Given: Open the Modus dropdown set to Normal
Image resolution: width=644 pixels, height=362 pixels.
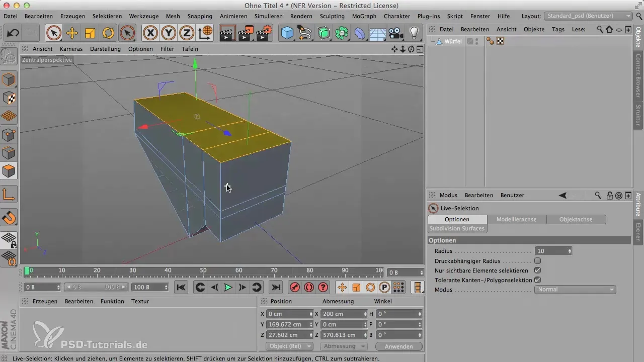Looking at the screenshot, I should 575,290.
